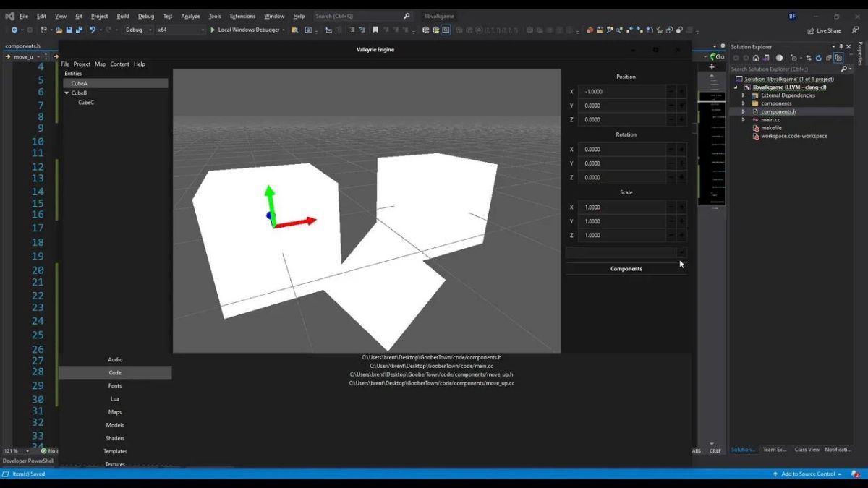
Task: Click the Home icon in Solution Explorer toolbar
Action: [756, 58]
